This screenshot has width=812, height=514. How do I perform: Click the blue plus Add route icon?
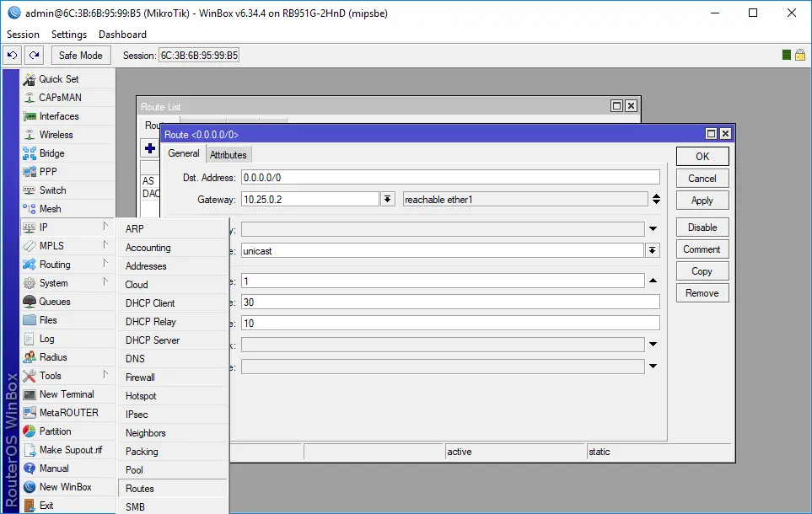click(x=150, y=148)
